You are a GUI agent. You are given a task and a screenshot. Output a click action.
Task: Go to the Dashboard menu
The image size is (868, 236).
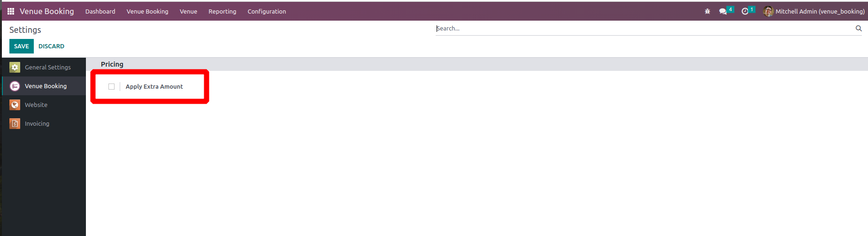coord(100,11)
